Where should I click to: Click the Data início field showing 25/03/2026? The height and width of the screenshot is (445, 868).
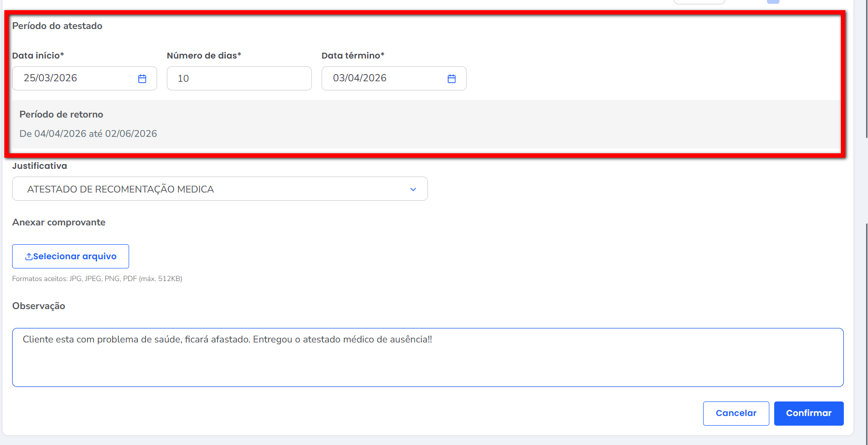click(73, 78)
